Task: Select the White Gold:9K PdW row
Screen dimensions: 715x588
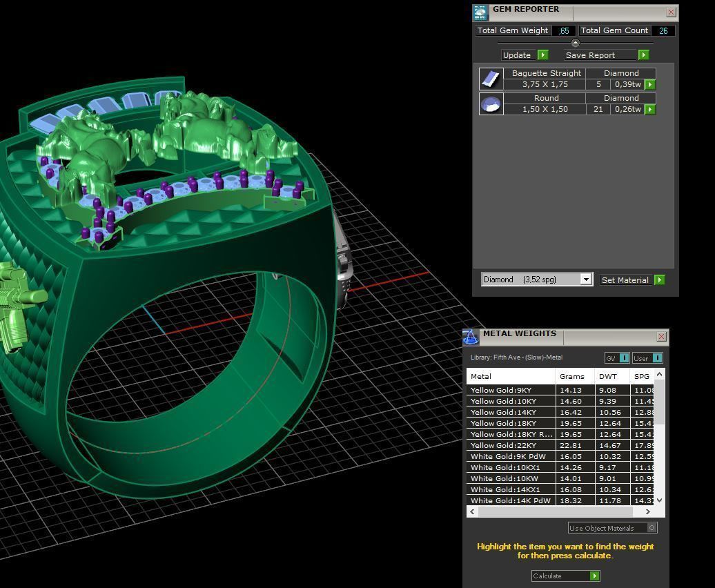Action: 560,456
